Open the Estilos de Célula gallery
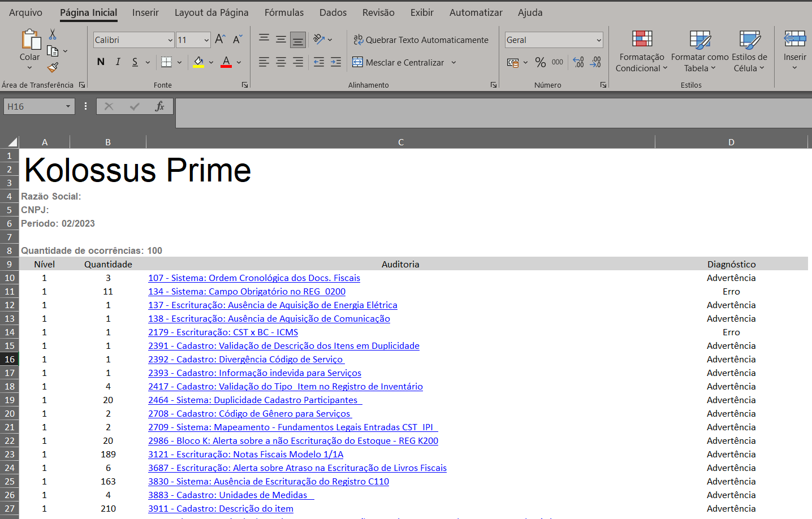Screen dimensions: 812x519 [x=749, y=51]
